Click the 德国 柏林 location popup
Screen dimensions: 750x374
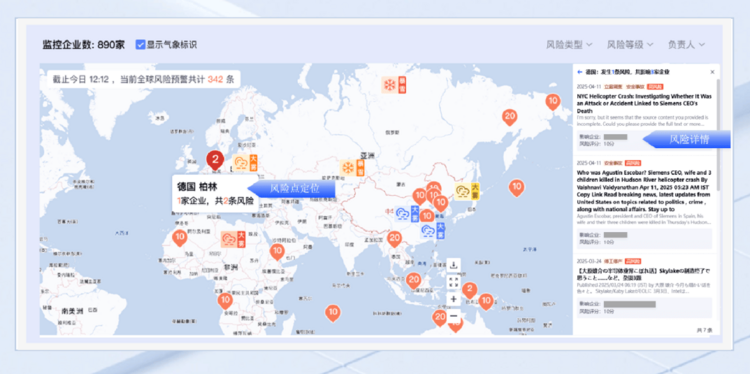[215, 194]
